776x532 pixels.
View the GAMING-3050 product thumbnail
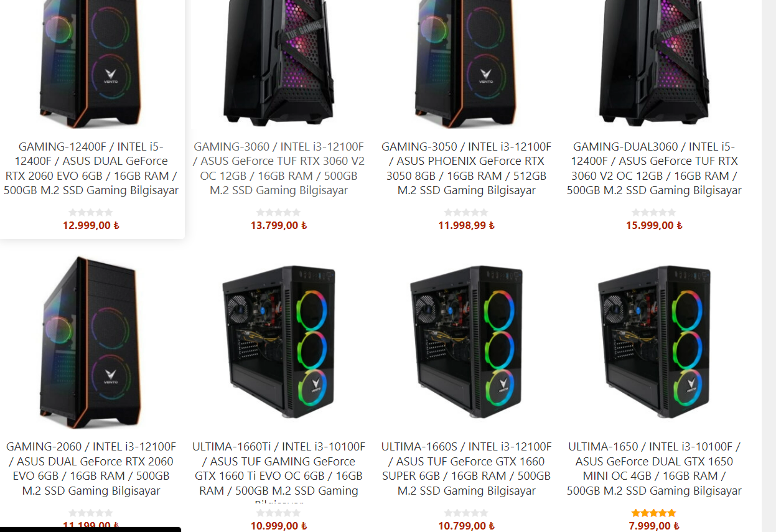[467, 63]
